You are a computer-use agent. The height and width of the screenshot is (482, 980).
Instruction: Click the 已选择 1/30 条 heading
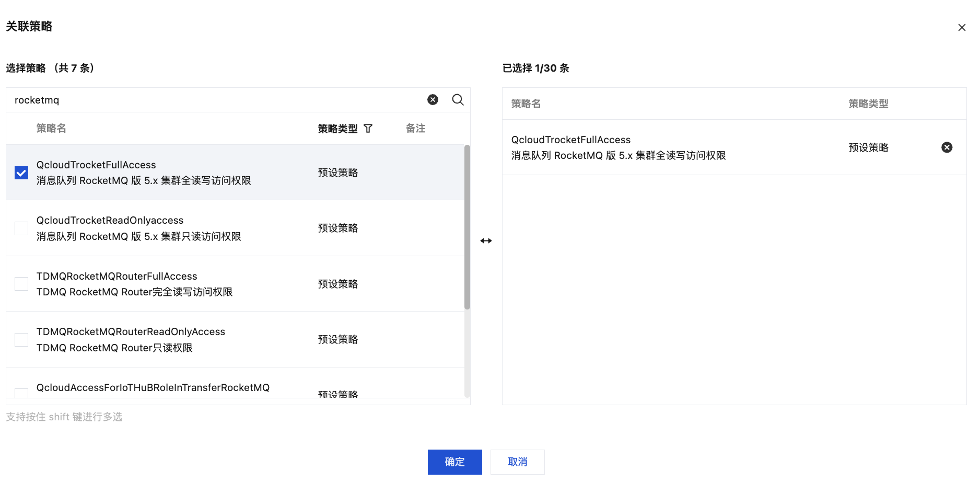pyautogui.click(x=535, y=68)
